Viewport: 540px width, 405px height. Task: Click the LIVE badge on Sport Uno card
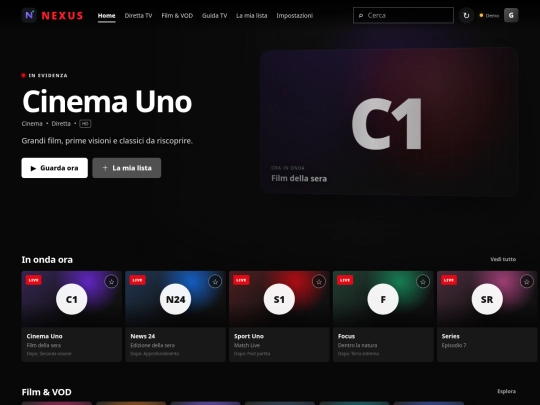tap(241, 280)
